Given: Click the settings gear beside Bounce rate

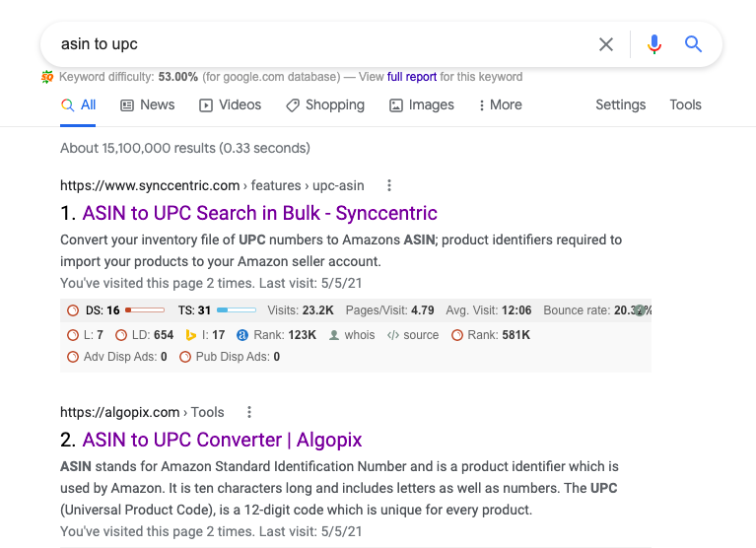Looking at the screenshot, I should tap(640, 309).
